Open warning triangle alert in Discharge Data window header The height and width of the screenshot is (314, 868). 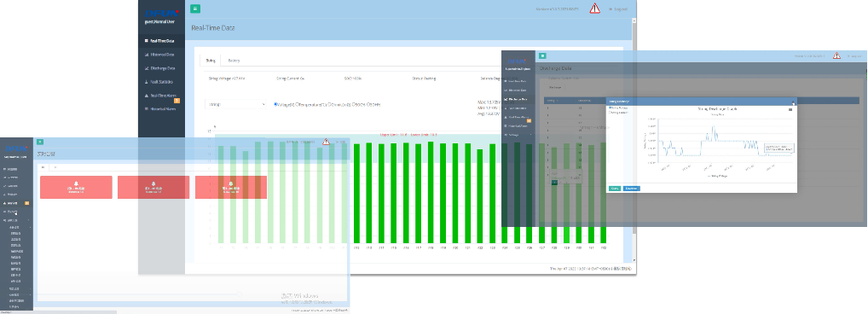(x=836, y=55)
